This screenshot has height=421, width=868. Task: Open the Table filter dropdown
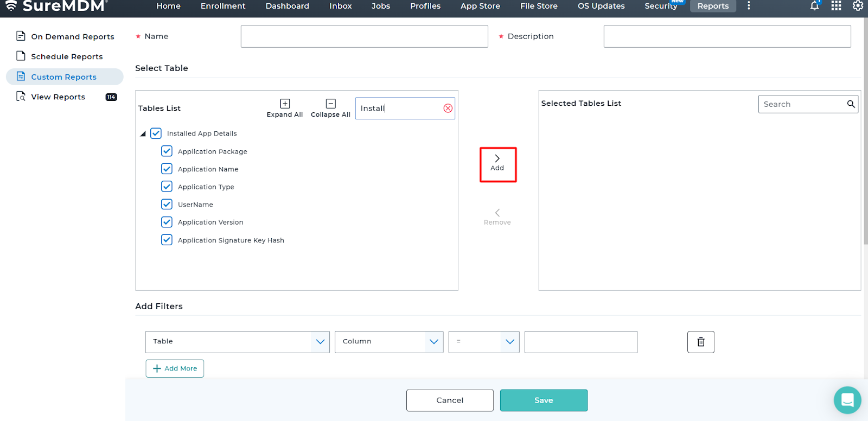click(237, 342)
